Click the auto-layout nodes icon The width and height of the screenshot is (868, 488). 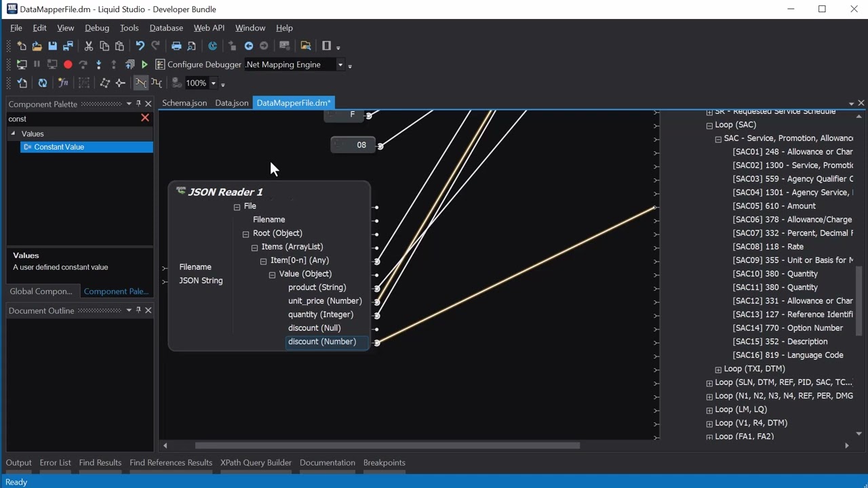click(x=104, y=83)
